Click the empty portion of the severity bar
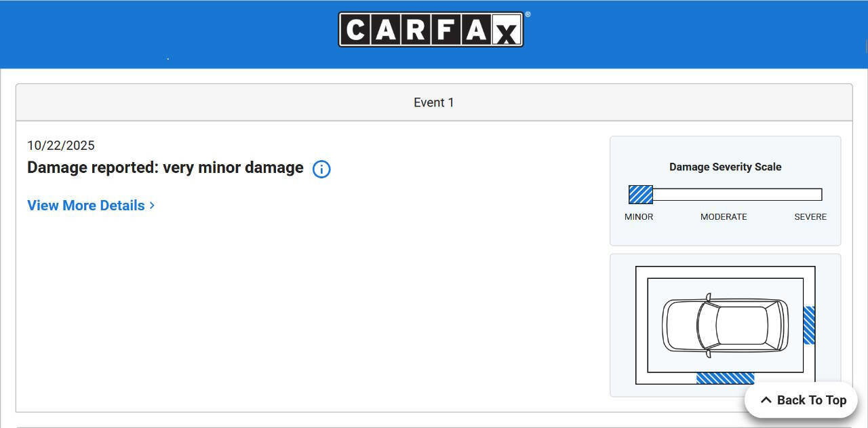 pyautogui.click(x=737, y=195)
